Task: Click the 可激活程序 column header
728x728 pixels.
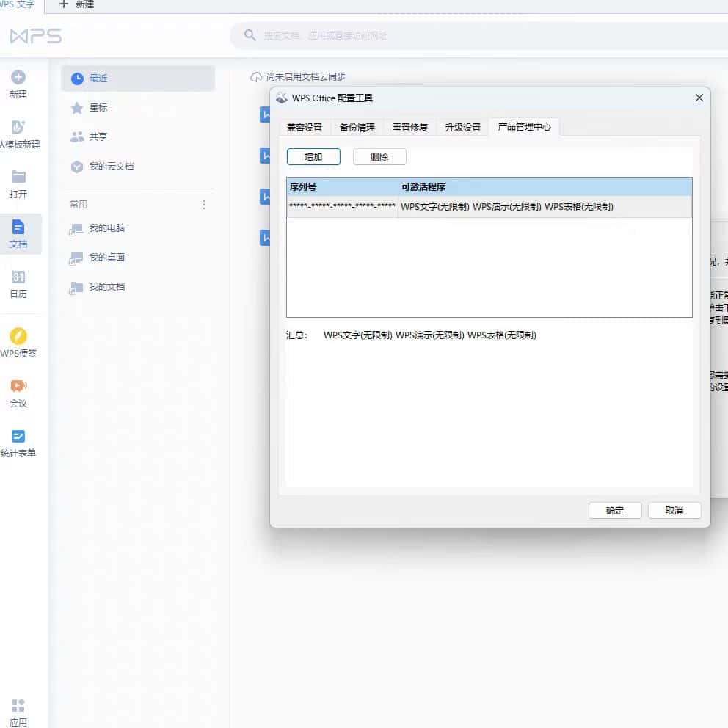Action: pos(545,187)
